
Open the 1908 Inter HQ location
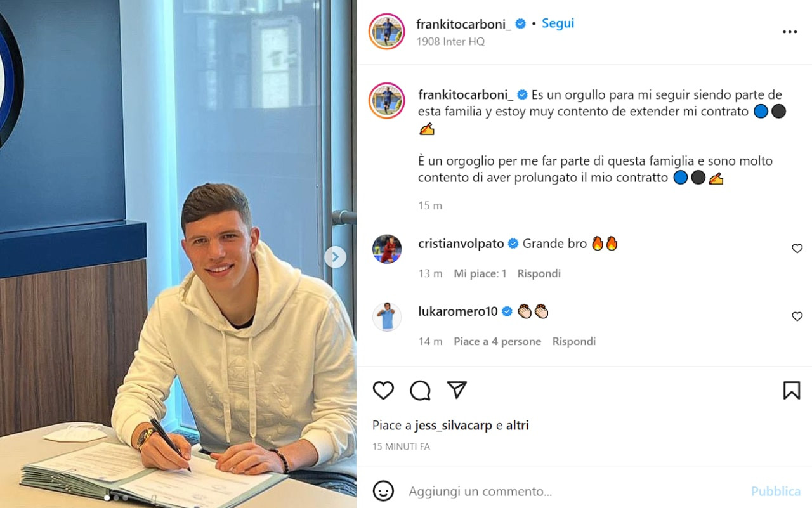tap(450, 41)
